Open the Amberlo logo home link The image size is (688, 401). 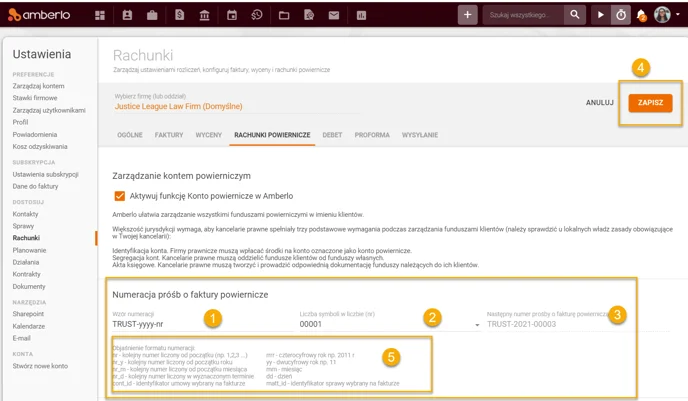39,15
